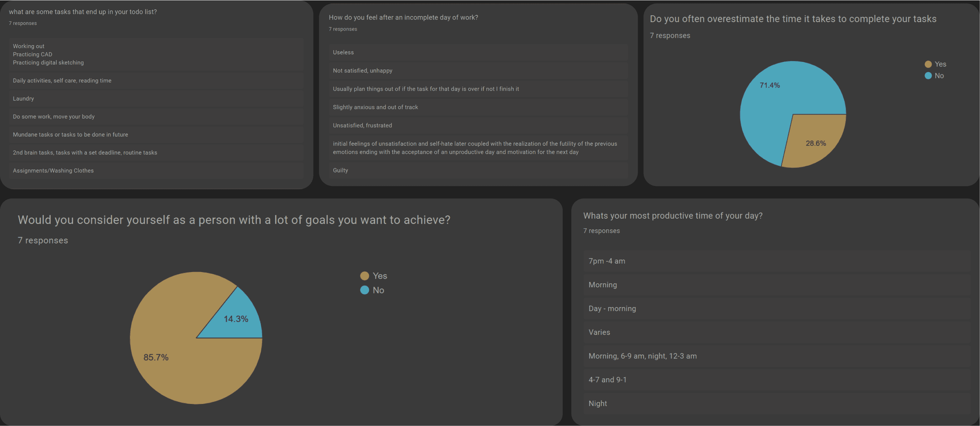980x426 pixels.
Task: Click the 'How do you feel' question title
Action: pos(403,17)
